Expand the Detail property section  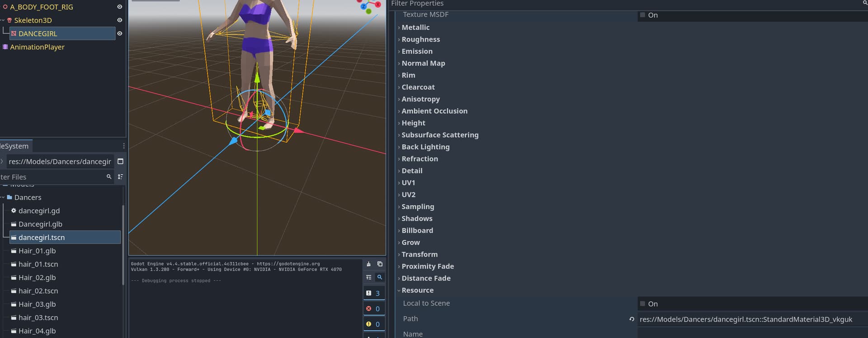coord(412,171)
